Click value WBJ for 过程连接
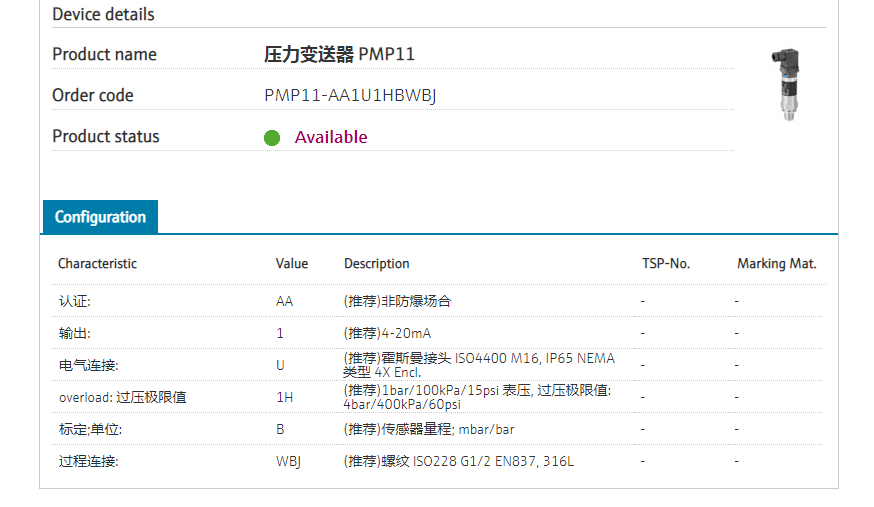 (288, 461)
